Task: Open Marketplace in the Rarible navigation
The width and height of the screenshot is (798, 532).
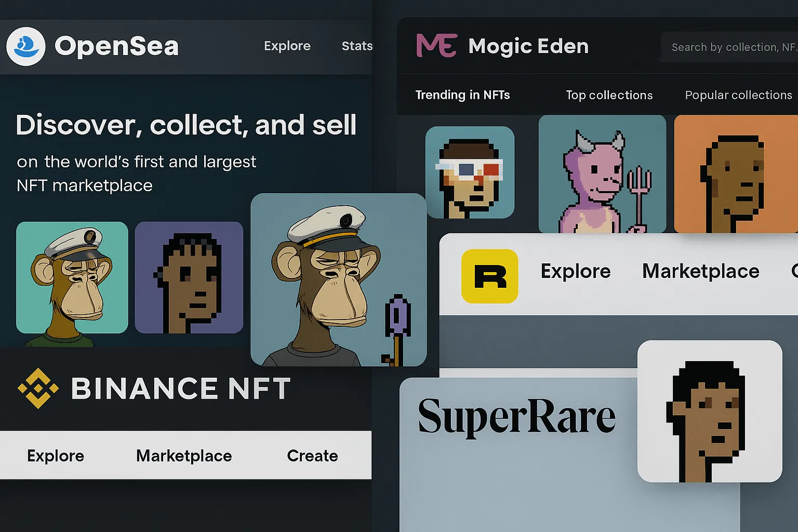Action: [700, 271]
